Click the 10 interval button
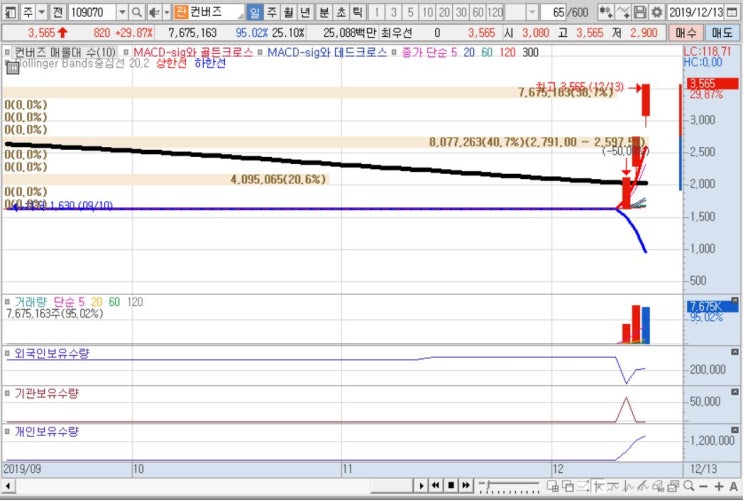This screenshot has height=500, width=743. pyautogui.click(x=427, y=12)
